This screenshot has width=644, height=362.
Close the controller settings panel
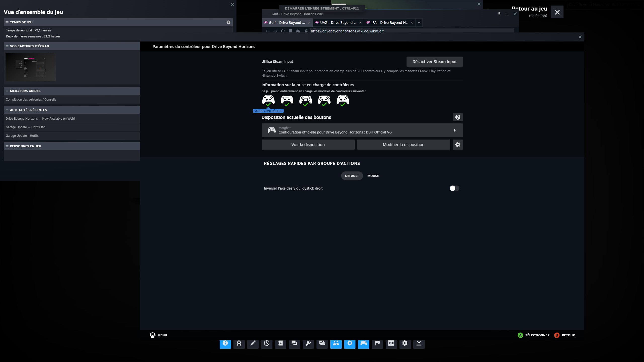point(580,37)
